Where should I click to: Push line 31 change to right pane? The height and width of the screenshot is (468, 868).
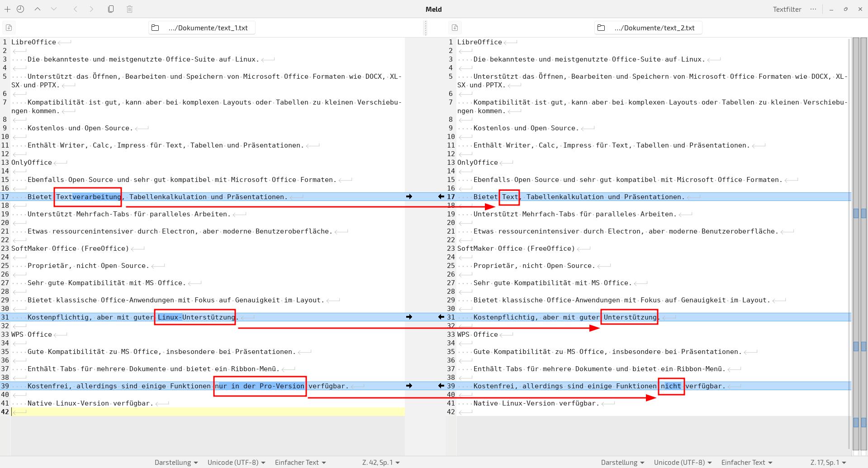(x=409, y=317)
